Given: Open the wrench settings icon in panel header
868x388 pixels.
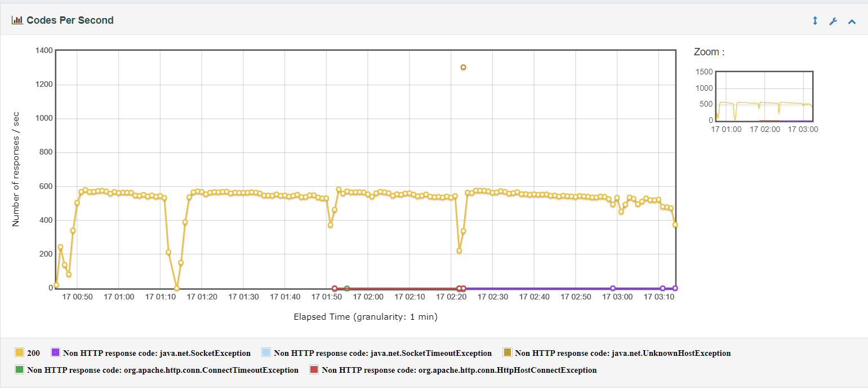Looking at the screenshot, I should tap(833, 21).
